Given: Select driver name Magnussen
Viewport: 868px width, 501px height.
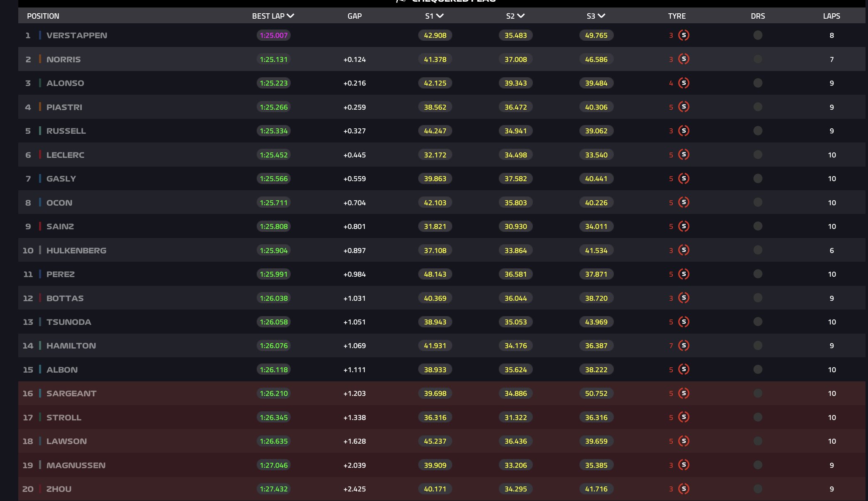Looking at the screenshot, I should click(x=76, y=465).
